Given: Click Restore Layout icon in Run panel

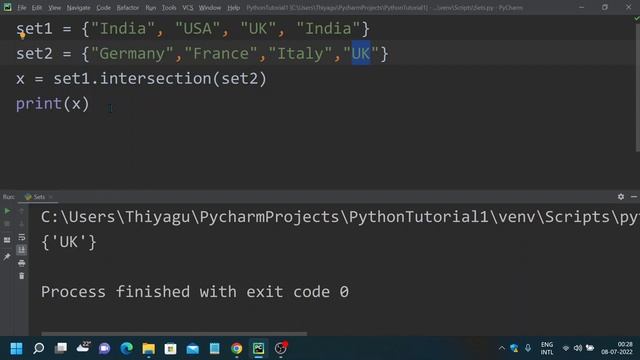Looking at the screenshot, I should [7, 240].
